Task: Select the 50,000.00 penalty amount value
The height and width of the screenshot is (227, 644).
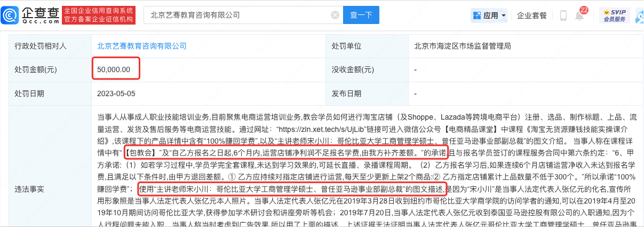Action: (114, 69)
